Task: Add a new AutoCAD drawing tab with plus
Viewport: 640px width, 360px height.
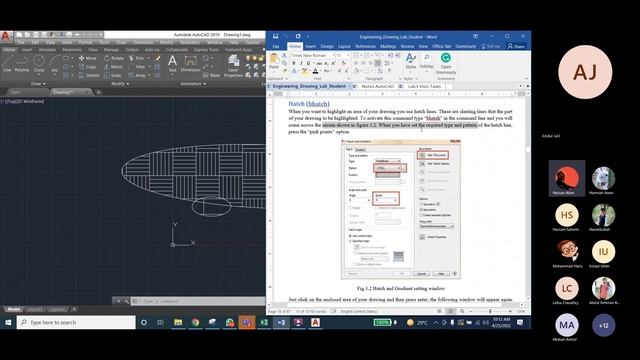Action: (98, 92)
